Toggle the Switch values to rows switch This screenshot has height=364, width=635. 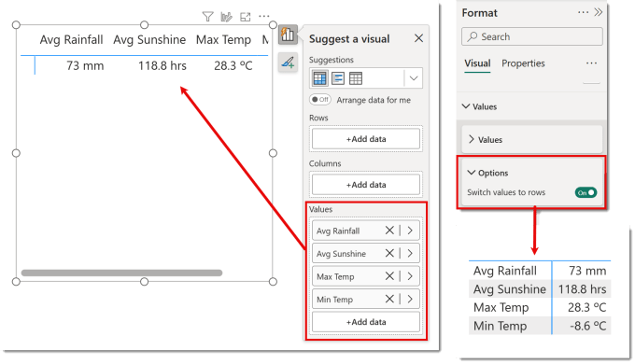586,192
